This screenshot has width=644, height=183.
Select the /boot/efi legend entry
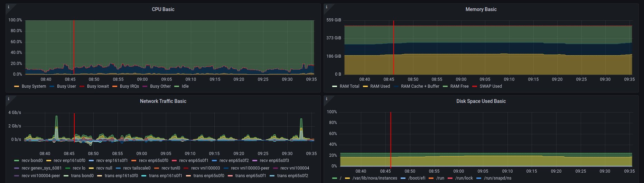coord(416,178)
